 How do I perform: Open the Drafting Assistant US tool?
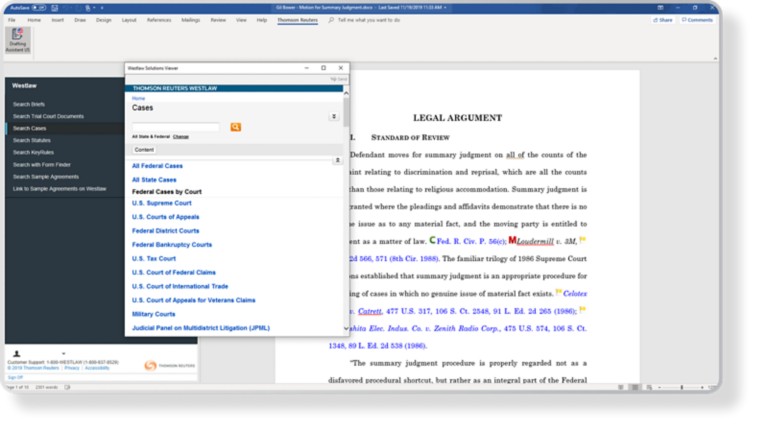[18, 40]
